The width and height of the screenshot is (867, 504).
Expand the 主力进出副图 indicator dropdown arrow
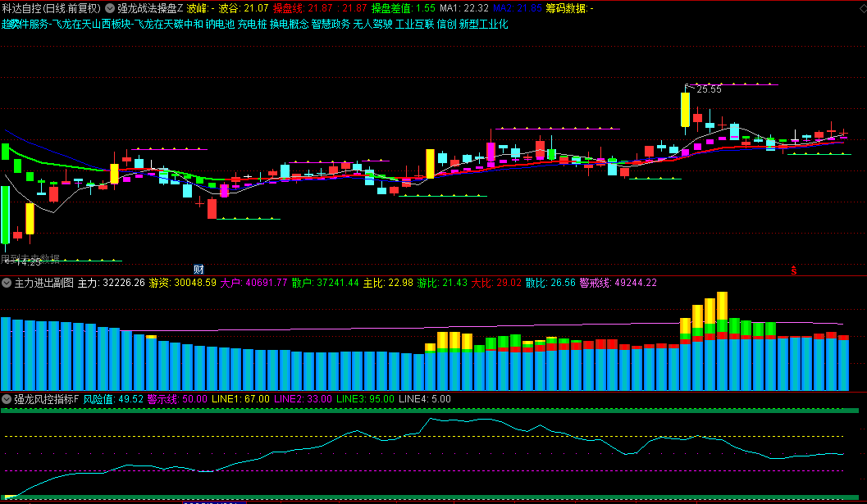[7, 283]
